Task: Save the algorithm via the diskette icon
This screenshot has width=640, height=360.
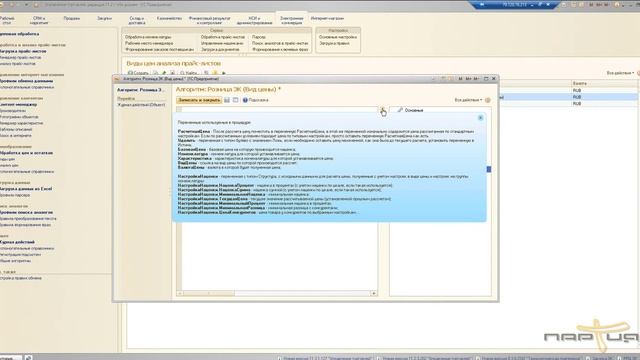Action: pos(227,100)
